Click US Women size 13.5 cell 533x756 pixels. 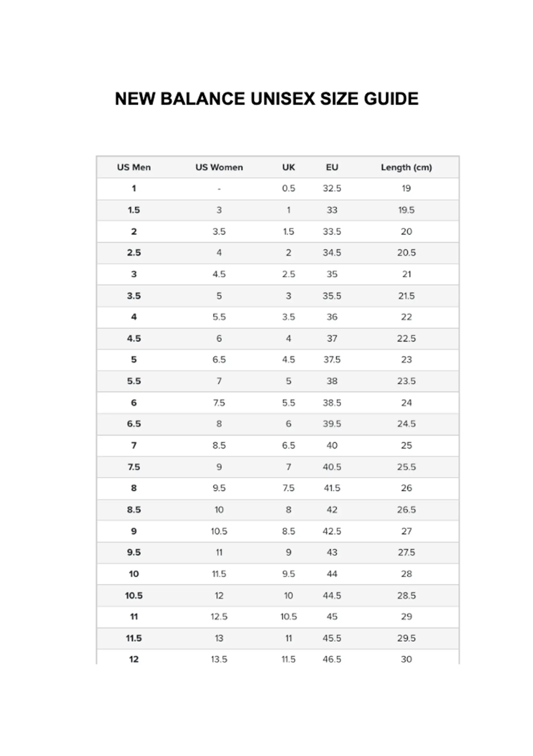(219, 659)
